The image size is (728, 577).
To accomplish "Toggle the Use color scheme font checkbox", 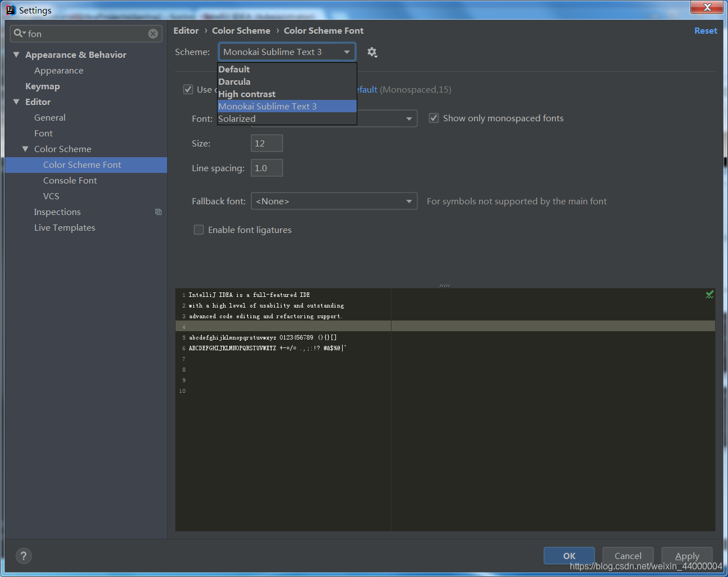I will pos(188,89).
